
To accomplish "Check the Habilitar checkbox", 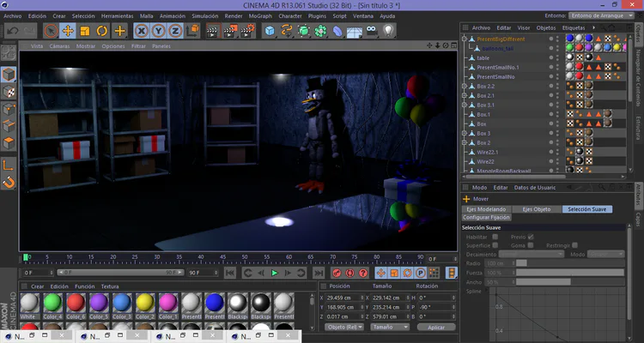I will [x=495, y=237].
